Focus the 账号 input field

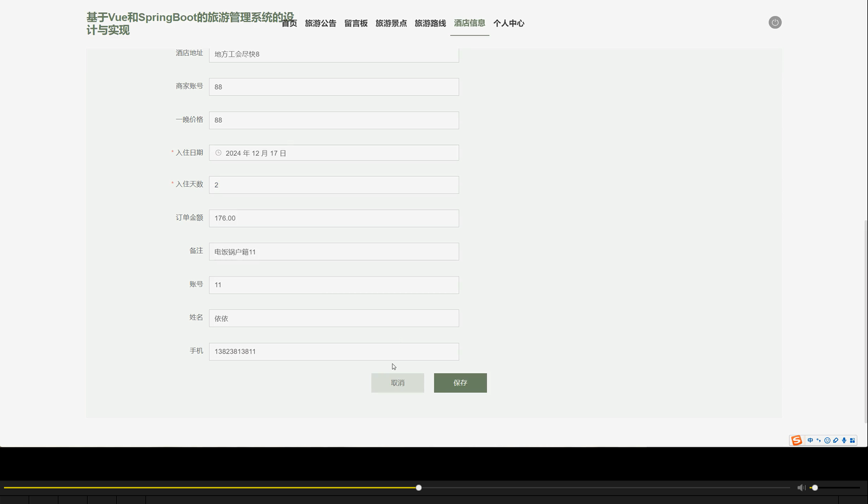click(334, 285)
